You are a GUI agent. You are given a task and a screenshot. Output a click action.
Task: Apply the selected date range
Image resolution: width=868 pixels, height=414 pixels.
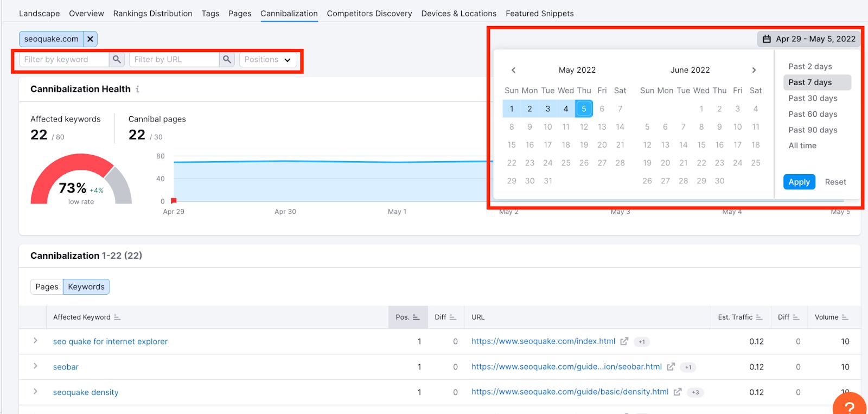[x=799, y=182]
